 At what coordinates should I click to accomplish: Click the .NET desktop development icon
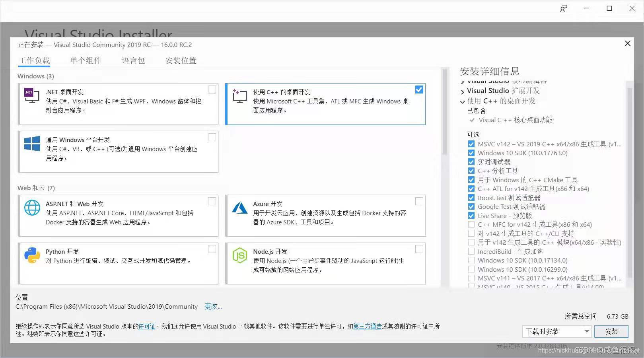32,96
